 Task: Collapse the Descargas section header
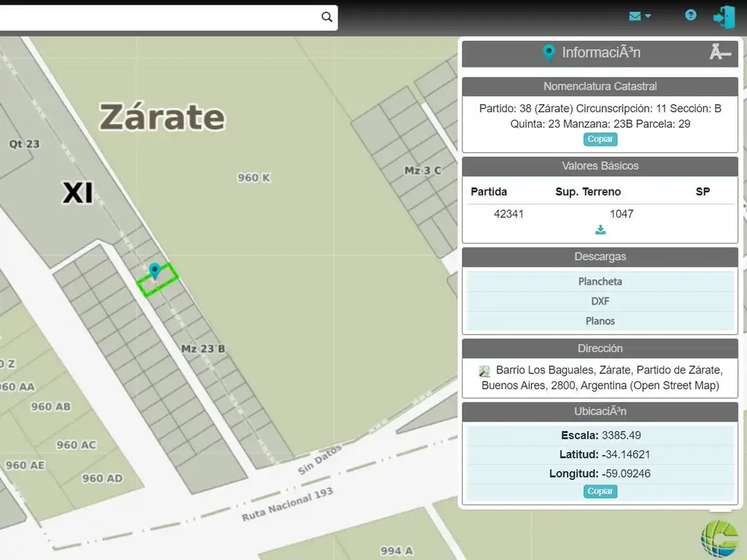[x=600, y=257]
